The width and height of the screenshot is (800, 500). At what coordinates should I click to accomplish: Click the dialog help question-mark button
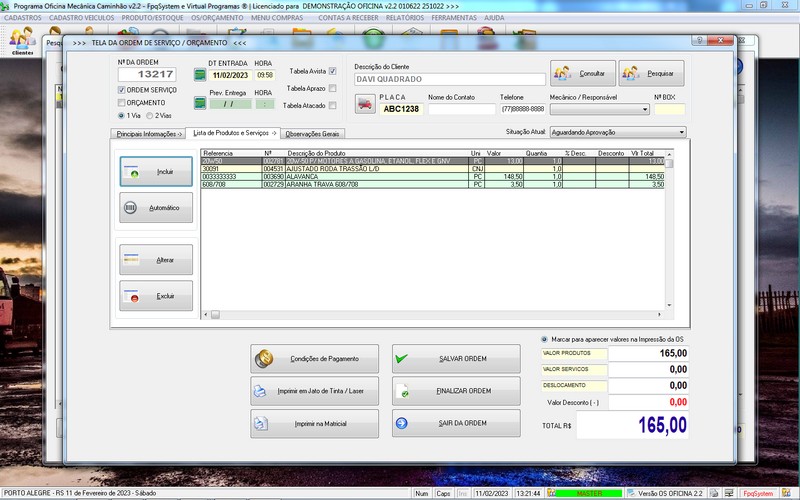699,40
